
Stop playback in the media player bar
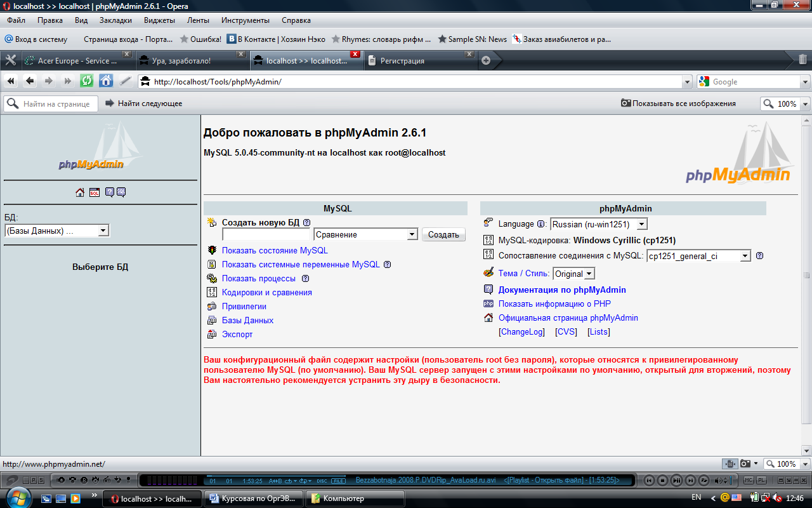click(662, 481)
